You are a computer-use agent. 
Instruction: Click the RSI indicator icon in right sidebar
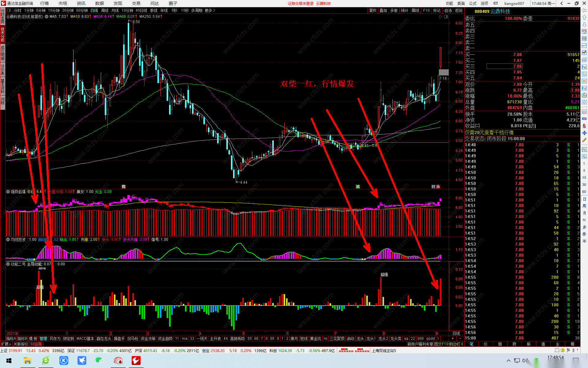point(584,119)
